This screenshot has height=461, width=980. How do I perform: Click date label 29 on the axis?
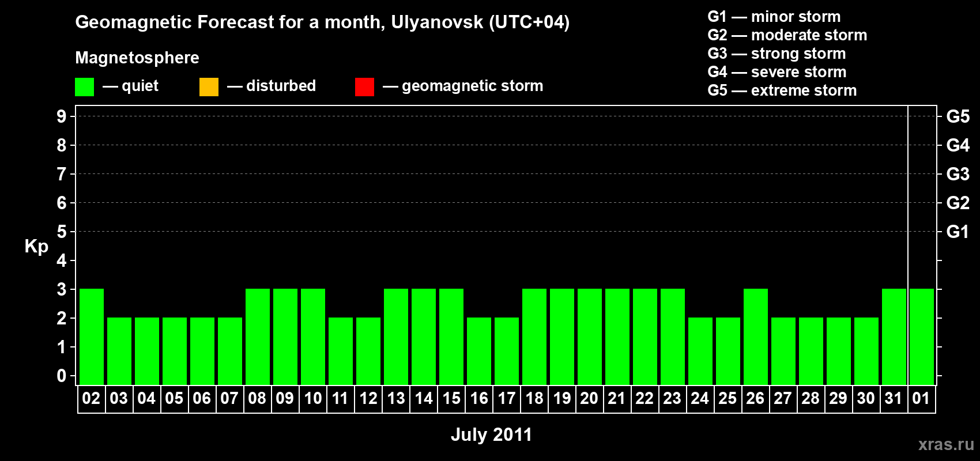point(838,398)
